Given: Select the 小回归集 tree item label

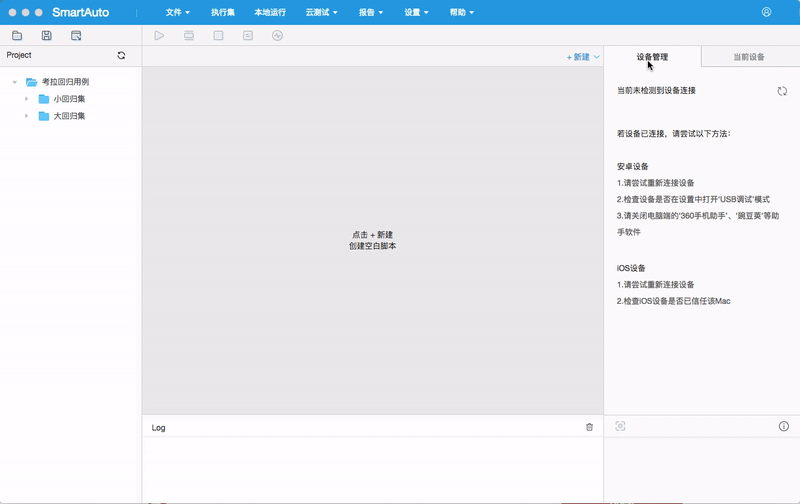Looking at the screenshot, I should point(69,99).
